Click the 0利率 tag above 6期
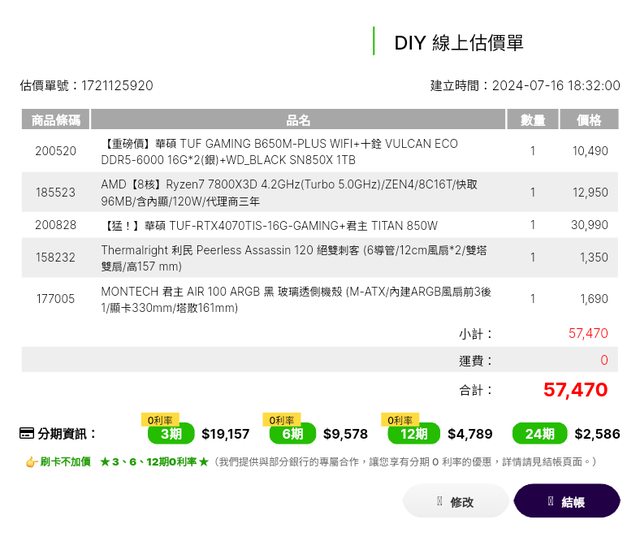This screenshot has width=640, height=537. click(x=282, y=420)
